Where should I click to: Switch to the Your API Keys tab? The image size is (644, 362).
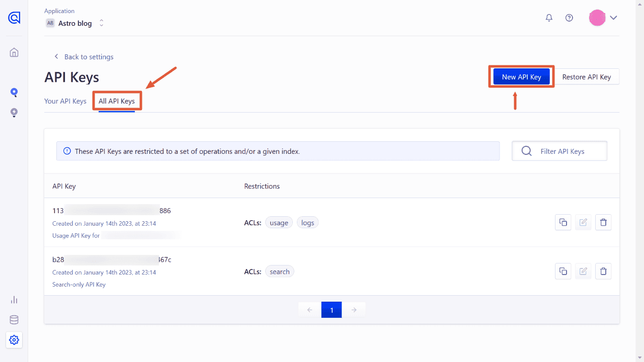[65, 101]
